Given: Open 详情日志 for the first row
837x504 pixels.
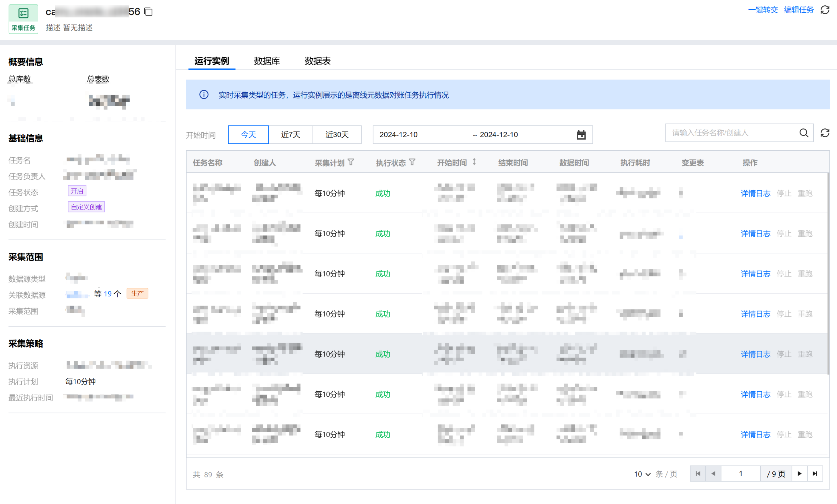Looking at the screenshot, I should click(x=755, y=194).
